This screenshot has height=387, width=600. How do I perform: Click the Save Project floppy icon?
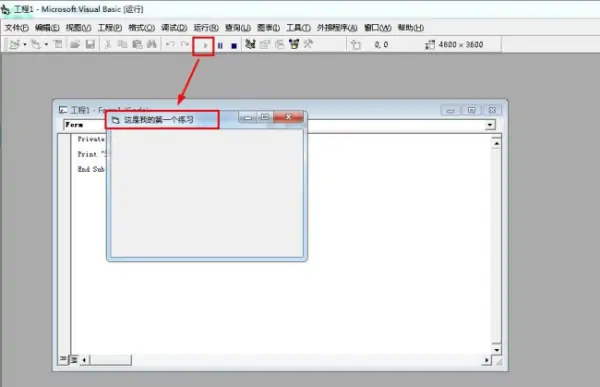coord(90,44)
